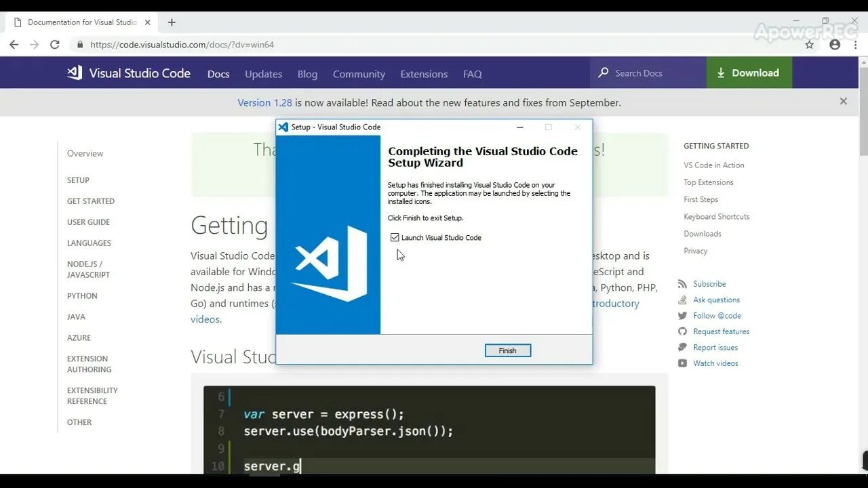
Task: Click the green Download button
Action: pyautogui.click(x=749, y=73)
